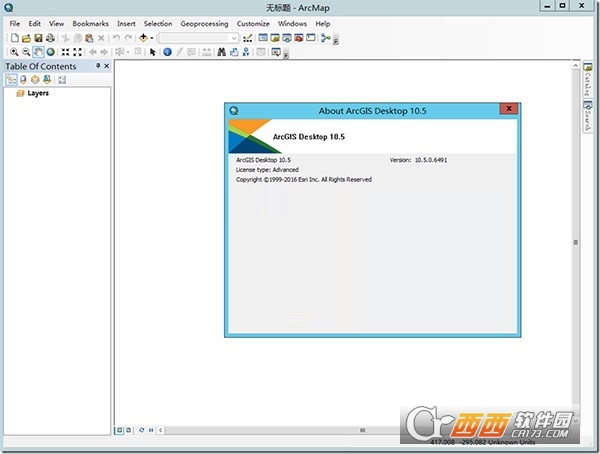Expand the docked Search side tab
This screenshot has height=454, width=600.
[x=587, y=116]
